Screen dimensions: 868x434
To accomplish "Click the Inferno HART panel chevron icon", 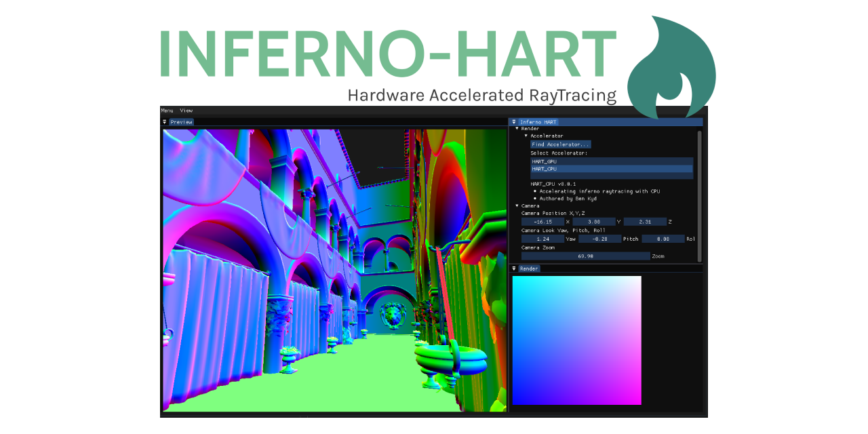I will pos(514,121).
